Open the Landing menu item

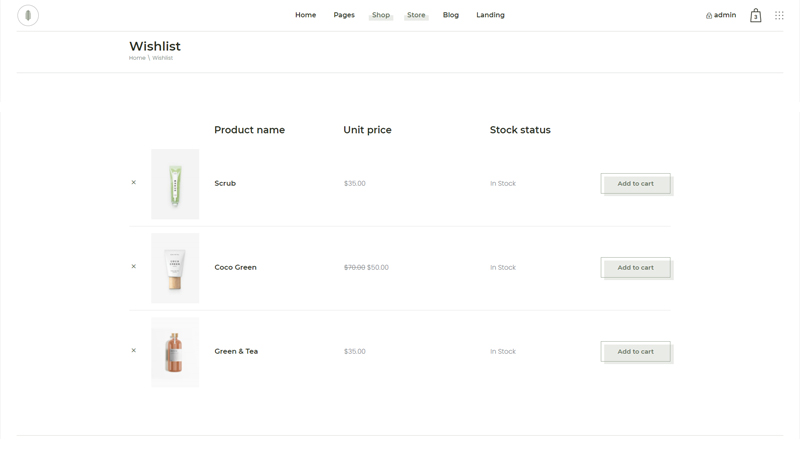[x=490, y=15]
